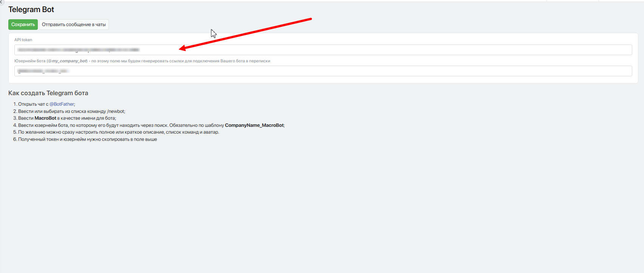Open the @BotFather link
Viewport: 644px width, 273px height.
[x=62, y=104]
